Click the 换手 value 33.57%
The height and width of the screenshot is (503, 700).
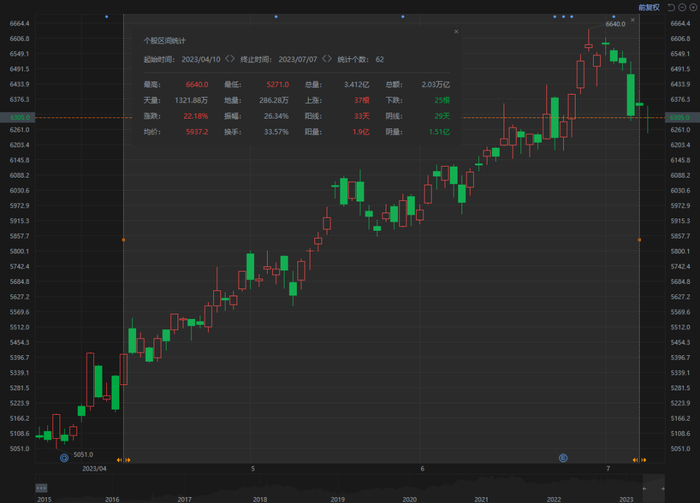[276, 132]
